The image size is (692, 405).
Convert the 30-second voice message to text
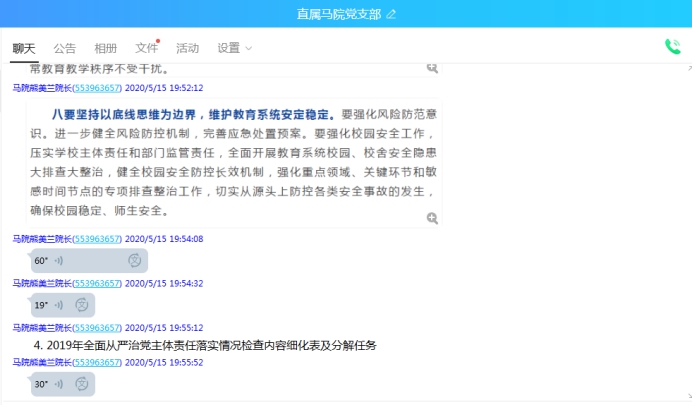(82, 384)
